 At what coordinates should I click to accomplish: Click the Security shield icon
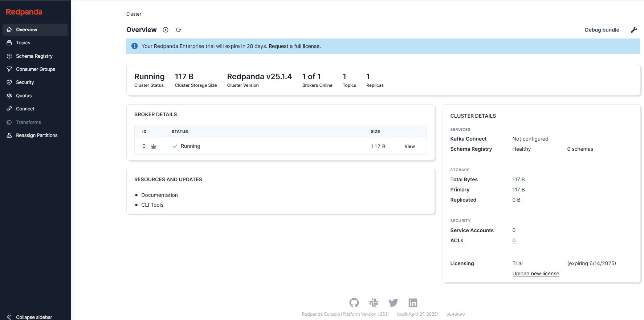(x=9, y=82)
